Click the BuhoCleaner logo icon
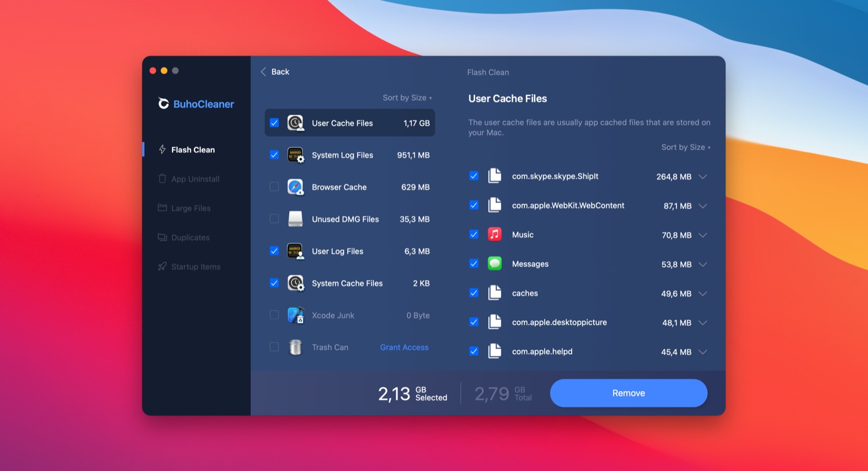This screenshot has height=471, width=868. click(x=164, y=104)
